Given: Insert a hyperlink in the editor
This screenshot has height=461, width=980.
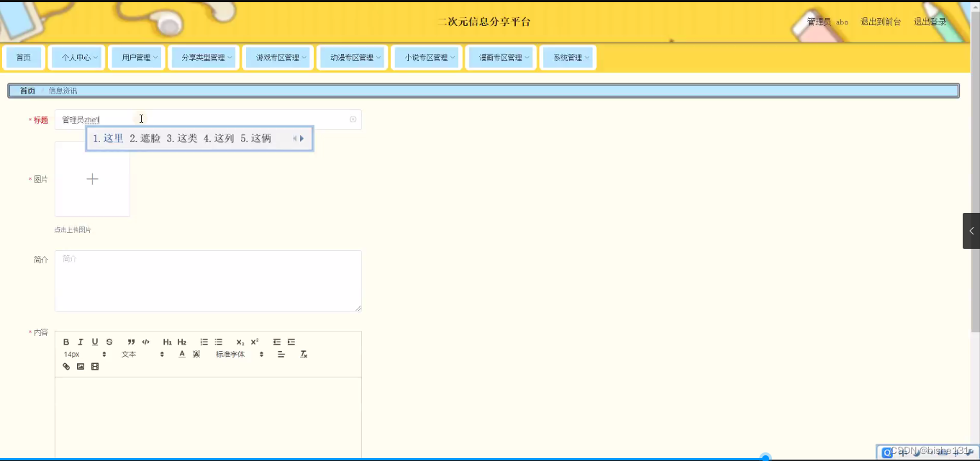Looking at the screenshot, I should point(66,367).
